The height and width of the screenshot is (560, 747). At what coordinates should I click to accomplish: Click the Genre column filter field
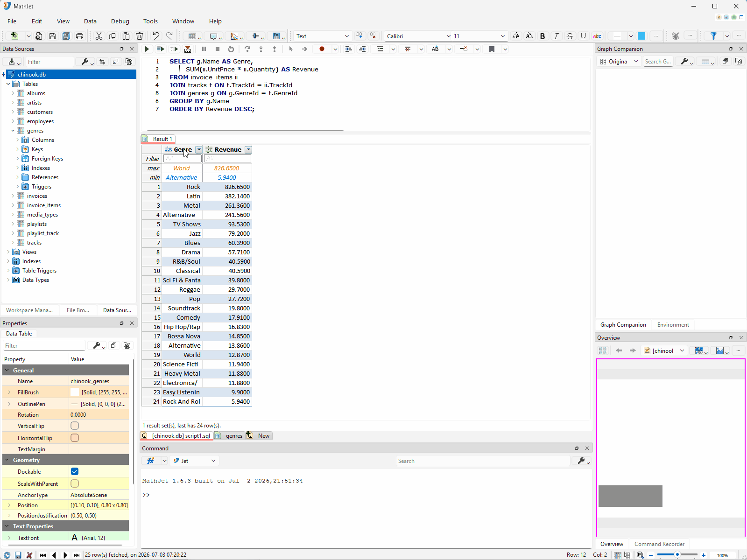coord(183,159)
